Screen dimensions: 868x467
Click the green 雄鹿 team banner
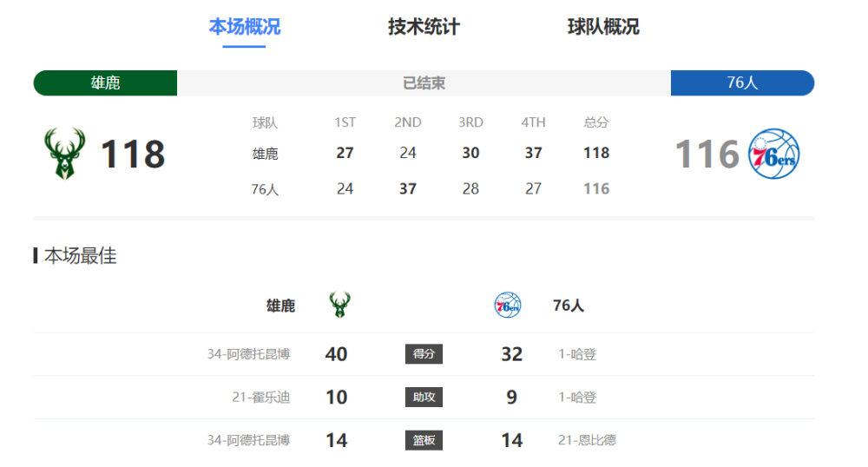tap(105, 83)
